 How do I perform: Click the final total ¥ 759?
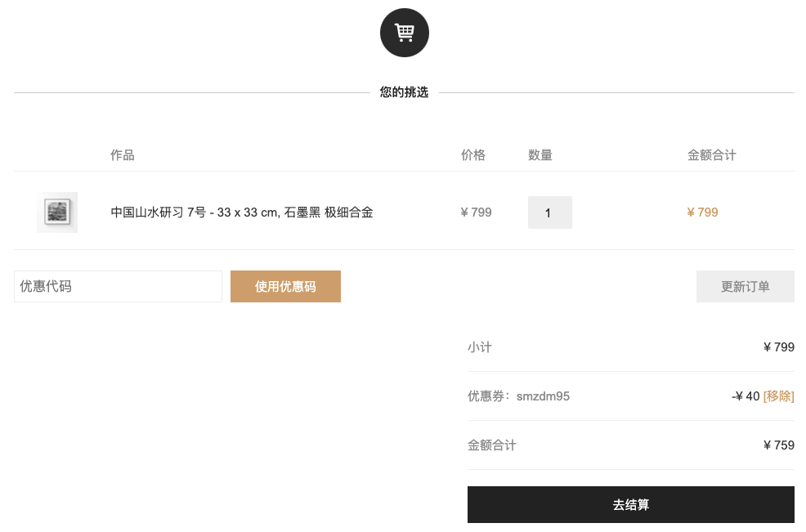(779, 445)
